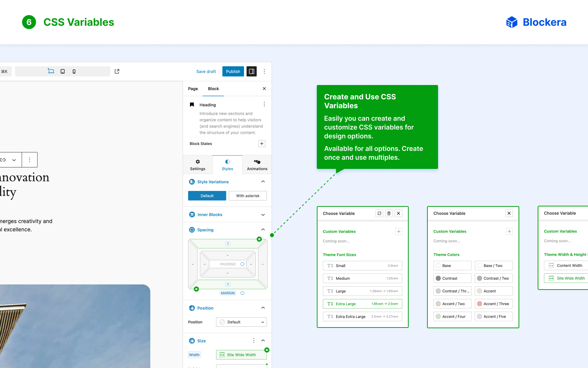The image size is (588, 368).
Task: Choose the Content Width variable
Action: click(x=566, y=265)
